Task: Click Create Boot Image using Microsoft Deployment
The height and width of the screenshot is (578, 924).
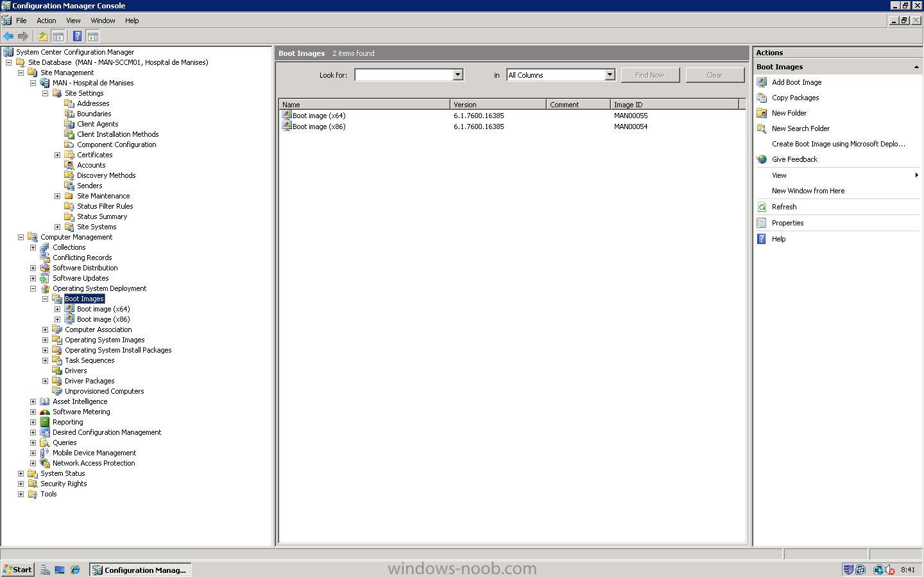Action: coord(838,144)
